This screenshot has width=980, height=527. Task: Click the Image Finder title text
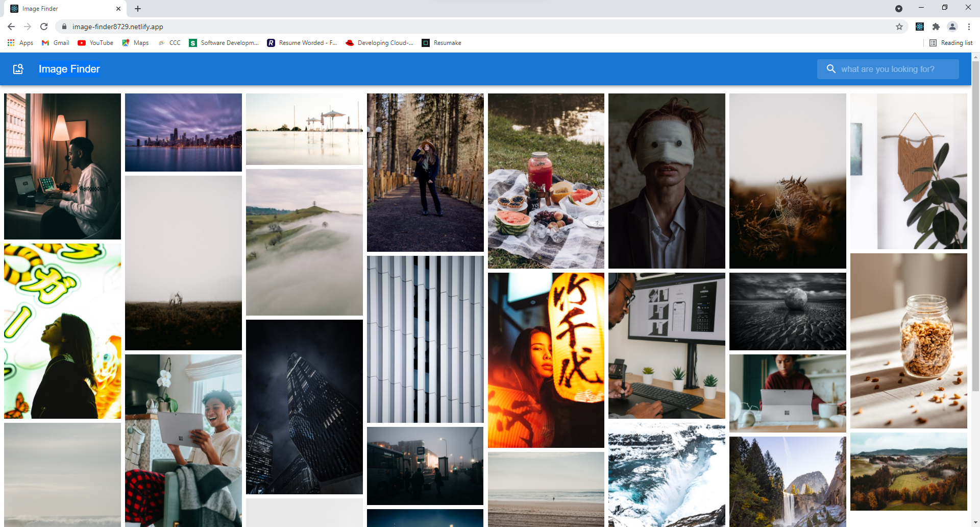69,69
